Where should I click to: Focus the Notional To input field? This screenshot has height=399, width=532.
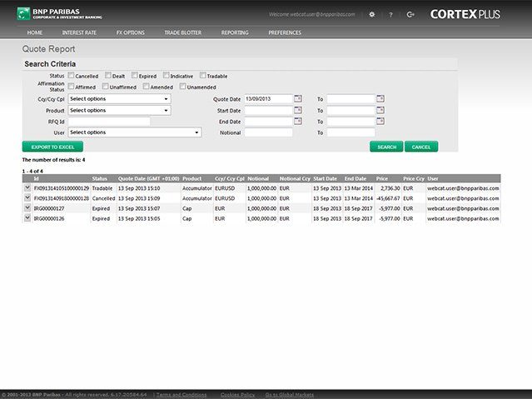351,132
